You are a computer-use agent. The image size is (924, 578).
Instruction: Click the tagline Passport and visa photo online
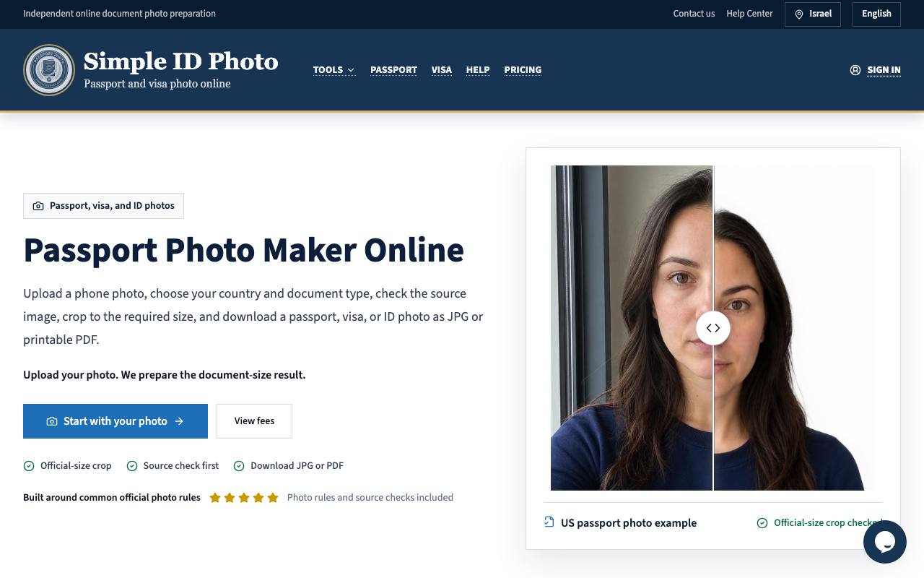point(157,84)
